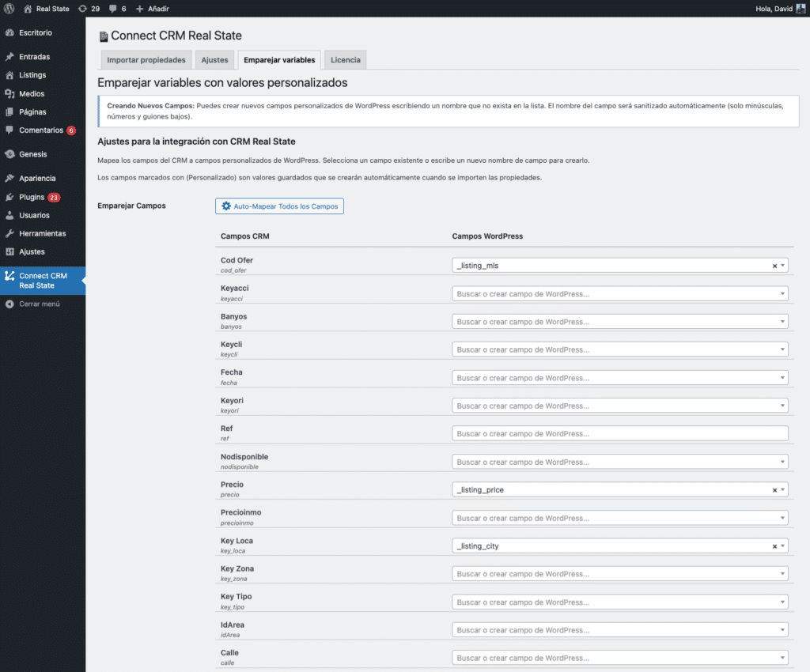
Task: Open the Medios media library icon
Action: 8,93
